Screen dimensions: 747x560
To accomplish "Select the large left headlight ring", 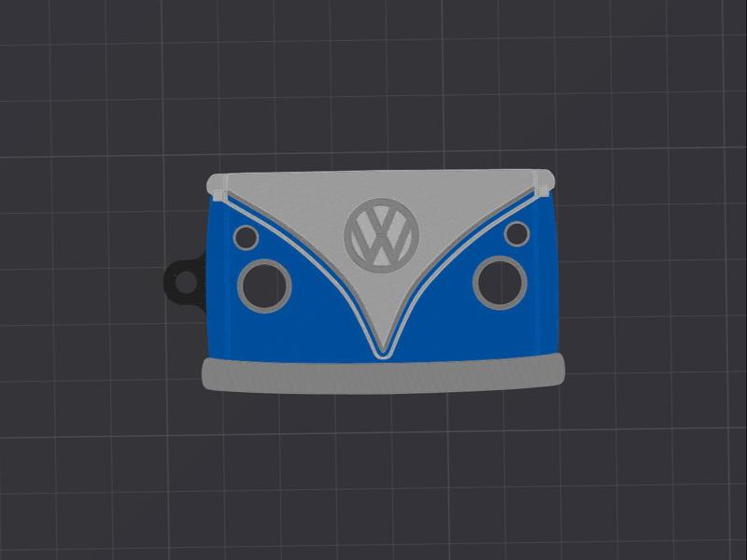I will coord(264,287).
